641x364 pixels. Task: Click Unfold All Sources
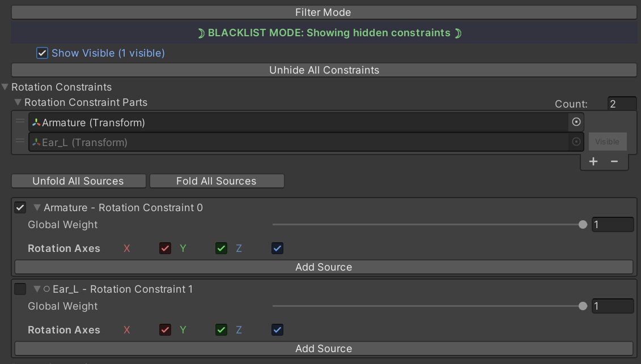pyautogui.click(x=78, y=181)
